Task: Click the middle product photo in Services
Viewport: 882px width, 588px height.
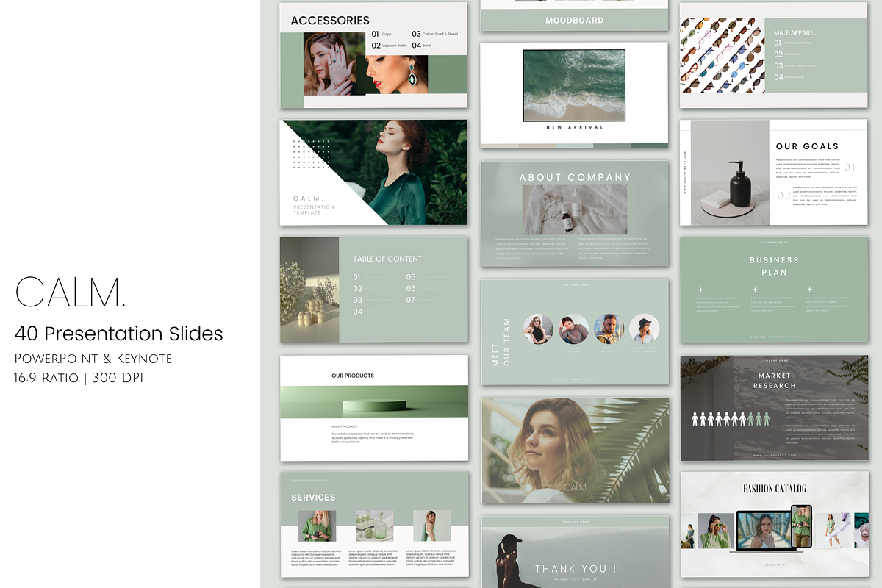Action: [374, 526]
